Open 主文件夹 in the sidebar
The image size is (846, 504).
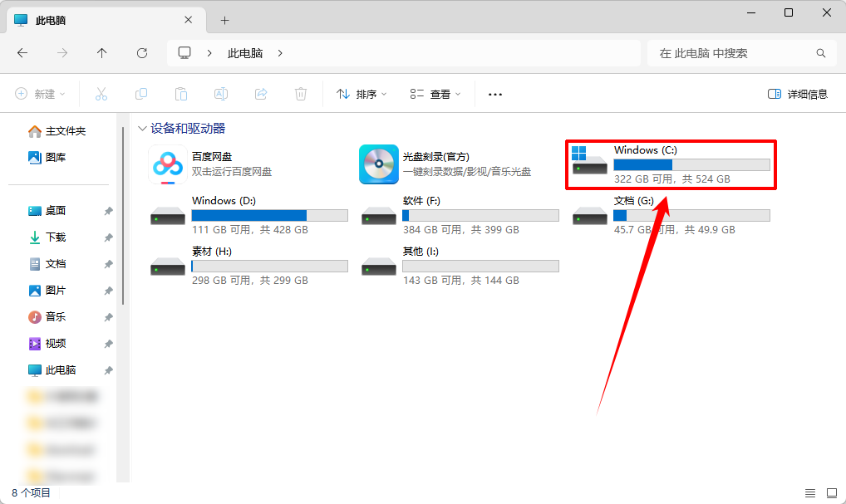[57, 131]
